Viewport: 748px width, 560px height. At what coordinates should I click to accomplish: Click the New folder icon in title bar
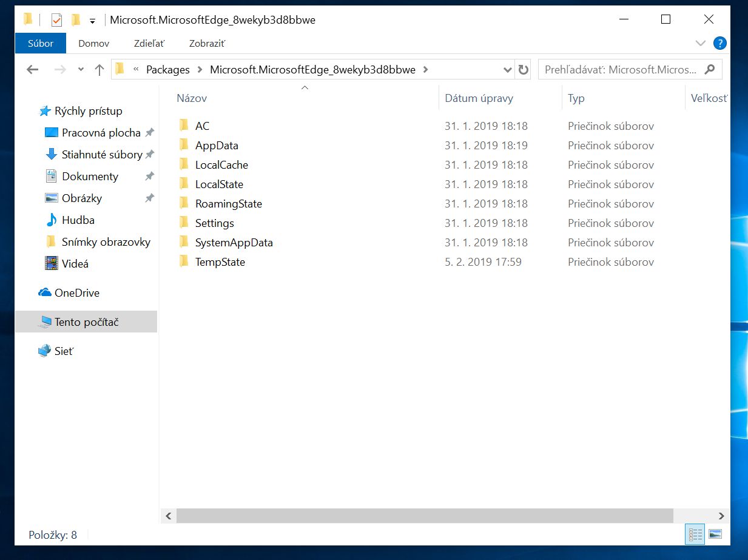point(76,20)
